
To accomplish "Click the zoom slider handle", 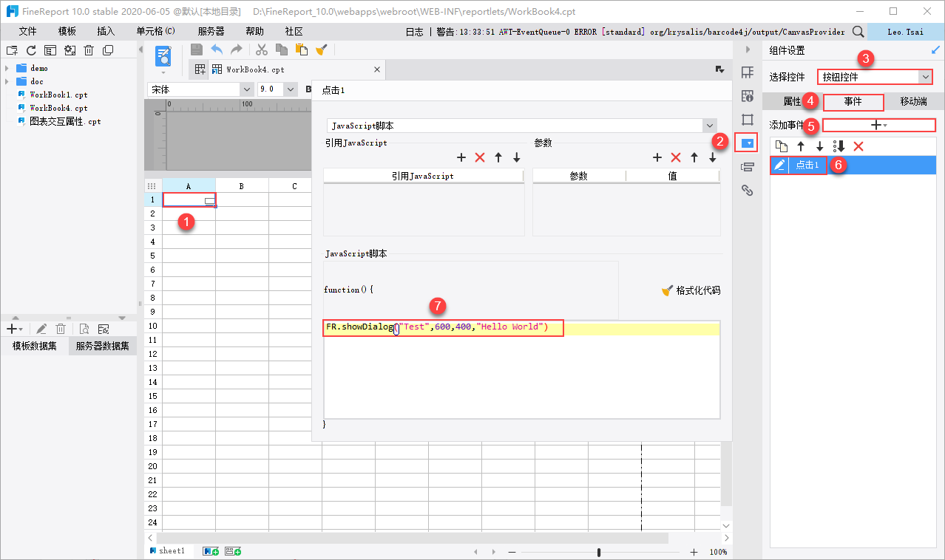I will [598, 552].
